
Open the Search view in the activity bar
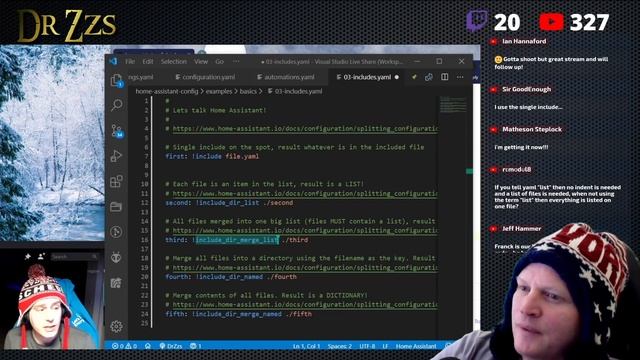[x=117, y=105]
